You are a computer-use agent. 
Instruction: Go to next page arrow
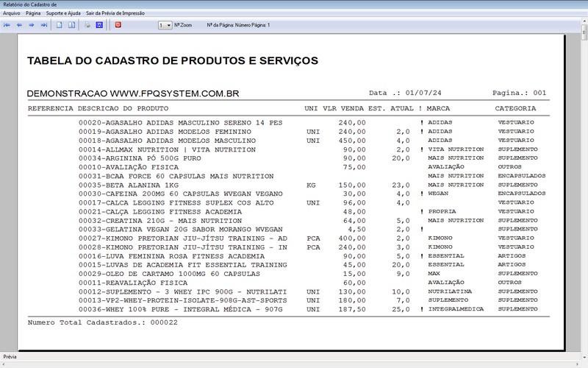click(x=32, y=25)
